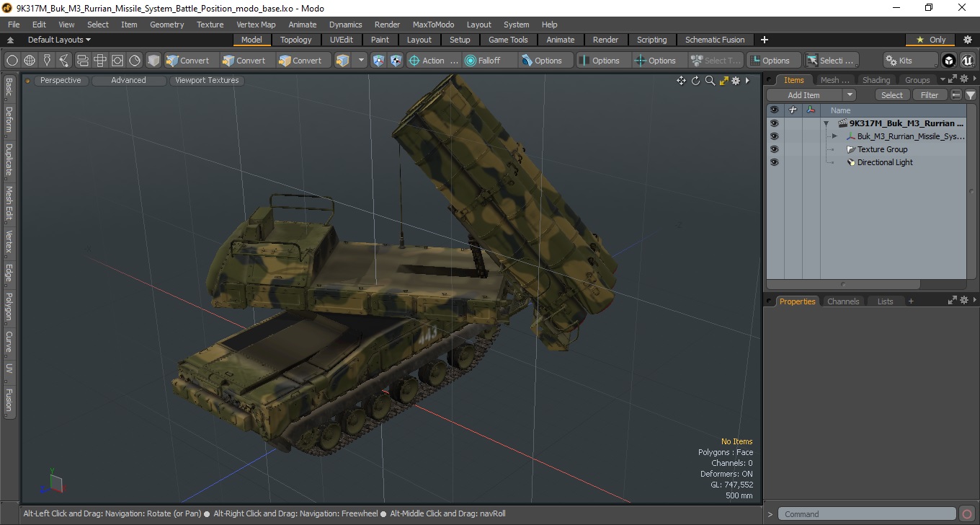The image size is (980, 525).
Task: Click the eye column header in Items list
Action: 774,110
